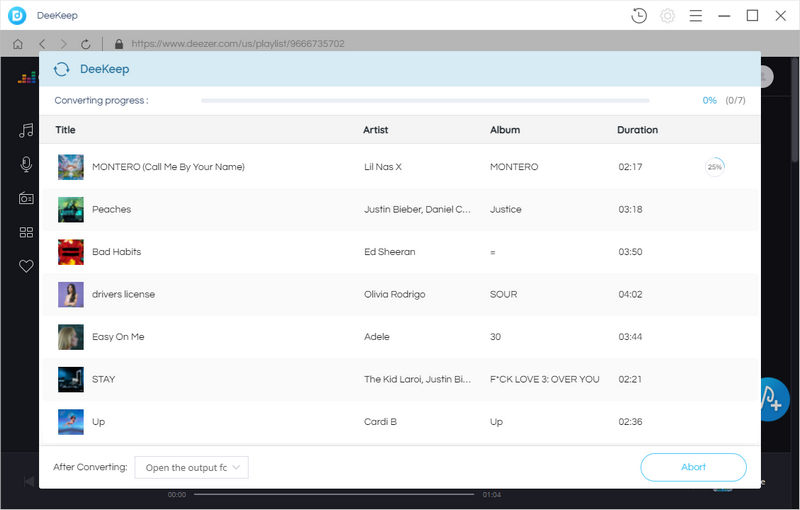Click the Deezer equalizer logo
Image resolution: width=800 pixels, height=510 pixels.
click(x=27, y=78)
